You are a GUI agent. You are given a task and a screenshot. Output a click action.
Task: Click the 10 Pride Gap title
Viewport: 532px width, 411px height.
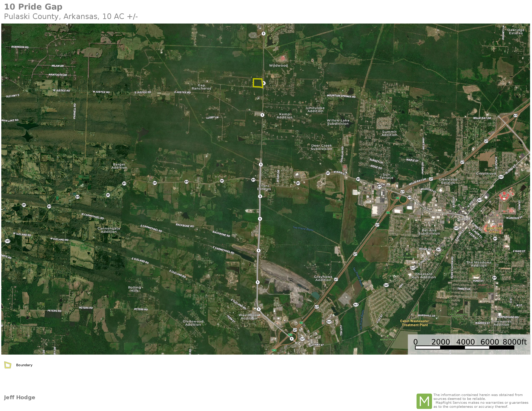pos(33,7)
